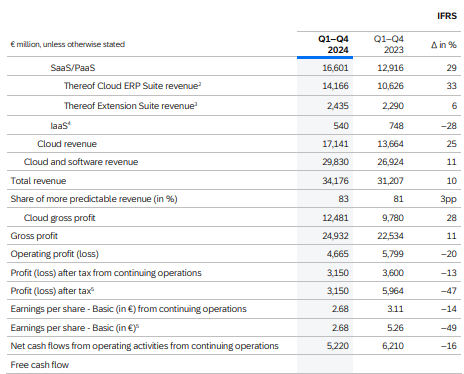Open footnote 3 on Extension Suite revenue
464x374 pixels.
196,104
